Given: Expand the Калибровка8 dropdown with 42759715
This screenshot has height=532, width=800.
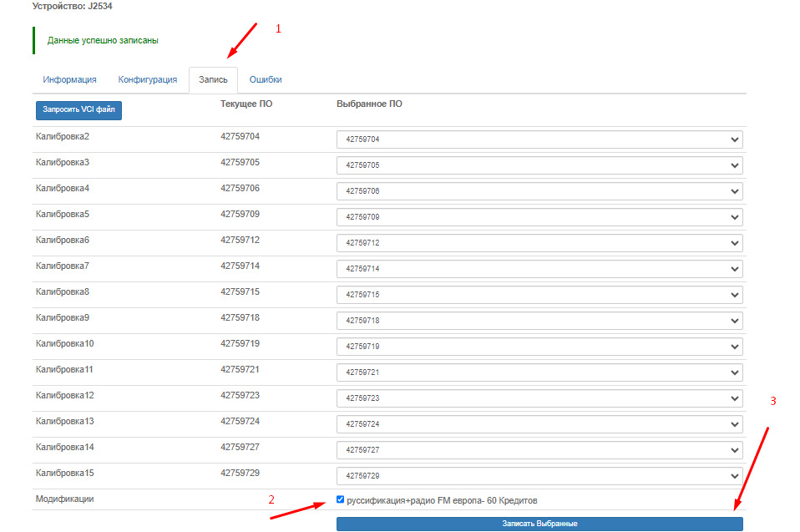Looking at the screenshot, I should pyautogui.click(x=539, y=295).
